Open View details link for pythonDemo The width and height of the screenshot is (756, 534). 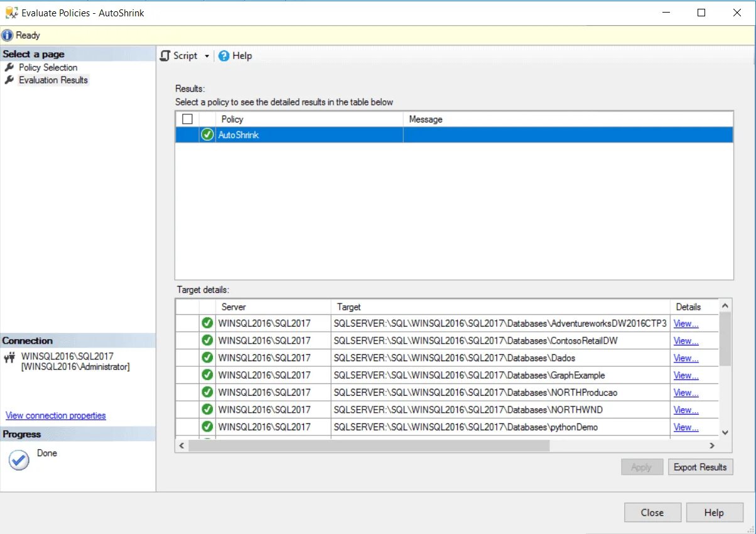686,427
